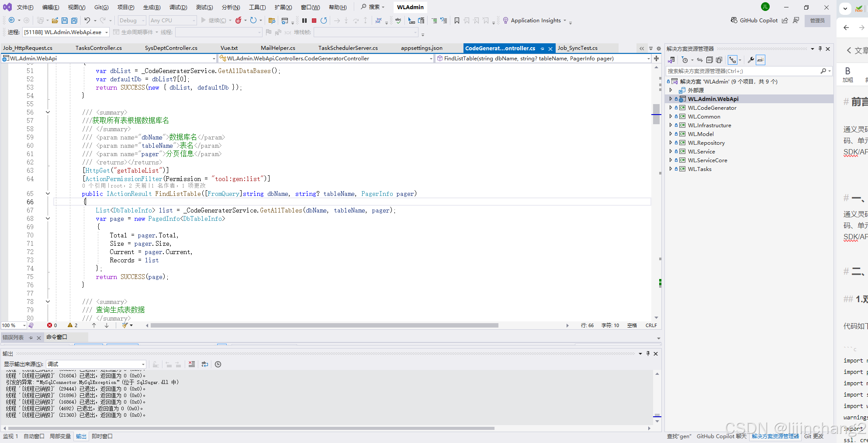This screenshot has width=868, height=443.
Task: Click the editor vertical scrollbar thumb
Action: tap(656, 114)
